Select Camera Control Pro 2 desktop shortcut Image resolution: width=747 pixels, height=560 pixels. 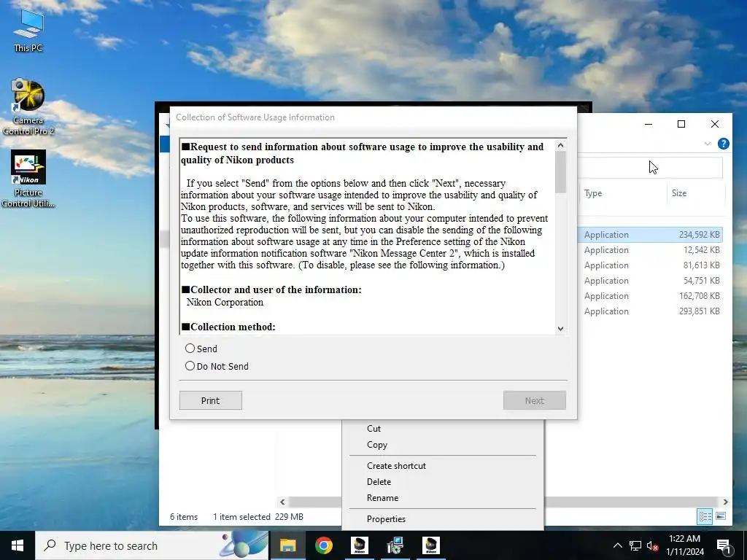click(x=28, y=108)
